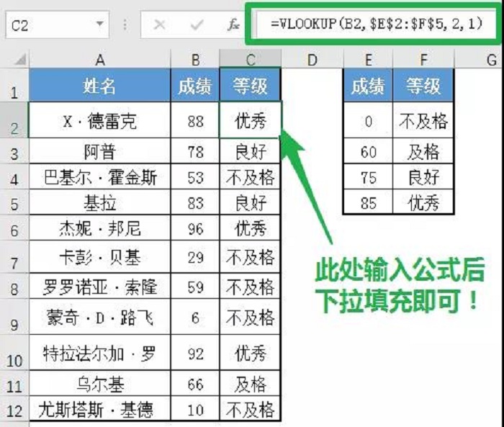Viewport: 504px width, 427px height.
Task: Click header cell 姓名 in column A
Action: (x=99, y=85)
